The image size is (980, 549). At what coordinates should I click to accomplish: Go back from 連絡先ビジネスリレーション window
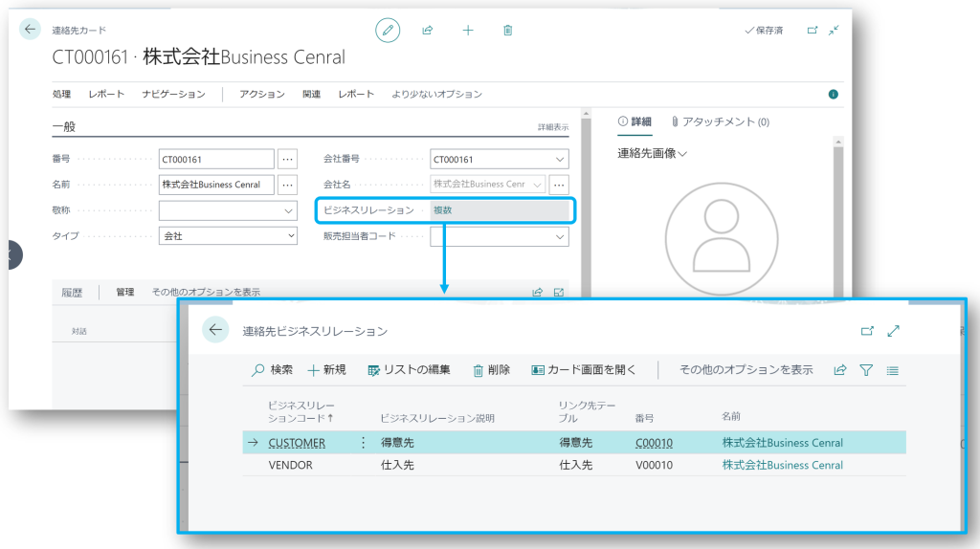pyautogui.click(x=215, y=330)
